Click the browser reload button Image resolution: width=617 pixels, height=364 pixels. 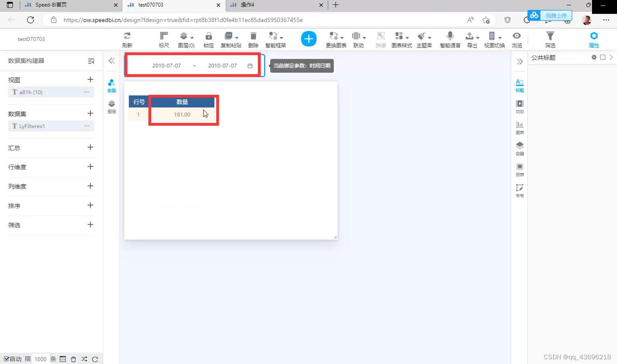[x=31, y=20]
